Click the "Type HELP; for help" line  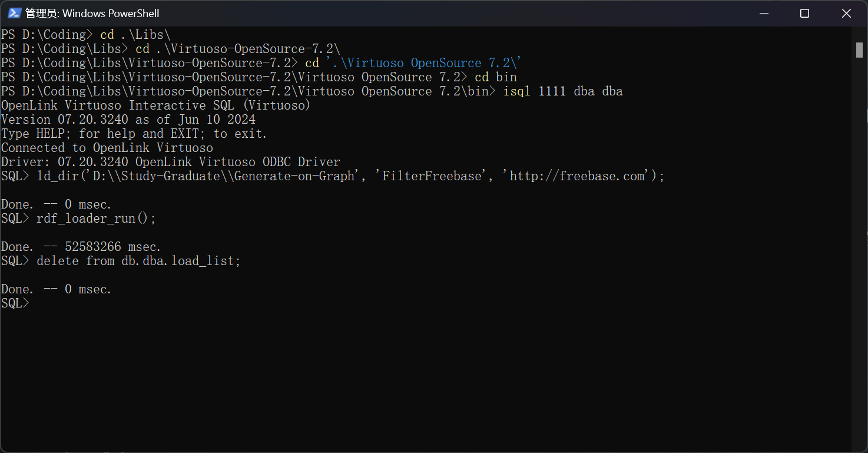pyautogui.click(x=134, y=134)
